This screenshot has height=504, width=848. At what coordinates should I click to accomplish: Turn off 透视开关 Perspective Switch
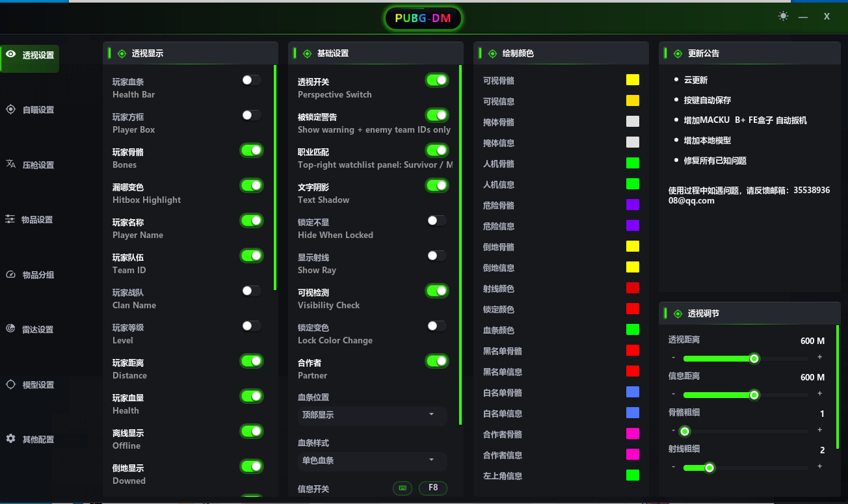click(x=437, y=81)
